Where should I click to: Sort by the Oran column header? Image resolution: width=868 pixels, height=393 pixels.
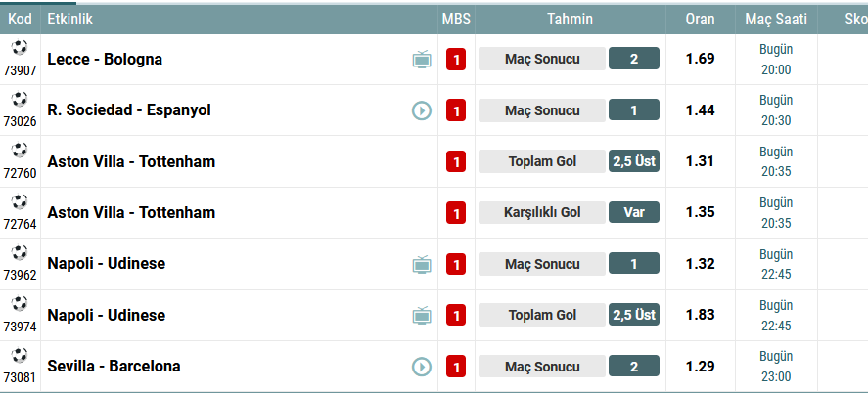click(x=701, y=20)
